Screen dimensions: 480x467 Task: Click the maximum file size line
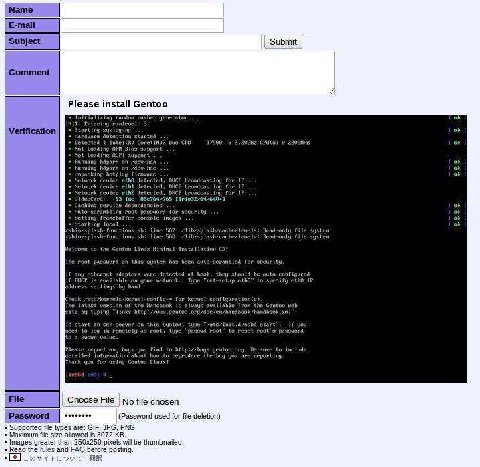(67, 435)
